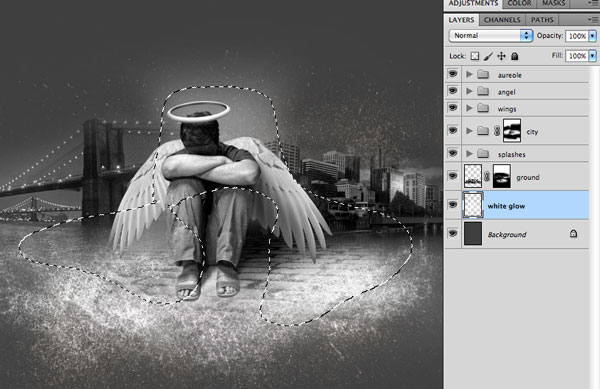Hide the white glow layer
Image resolution: width=600 pixels, height=389 pixels.
tap(453, 205)
